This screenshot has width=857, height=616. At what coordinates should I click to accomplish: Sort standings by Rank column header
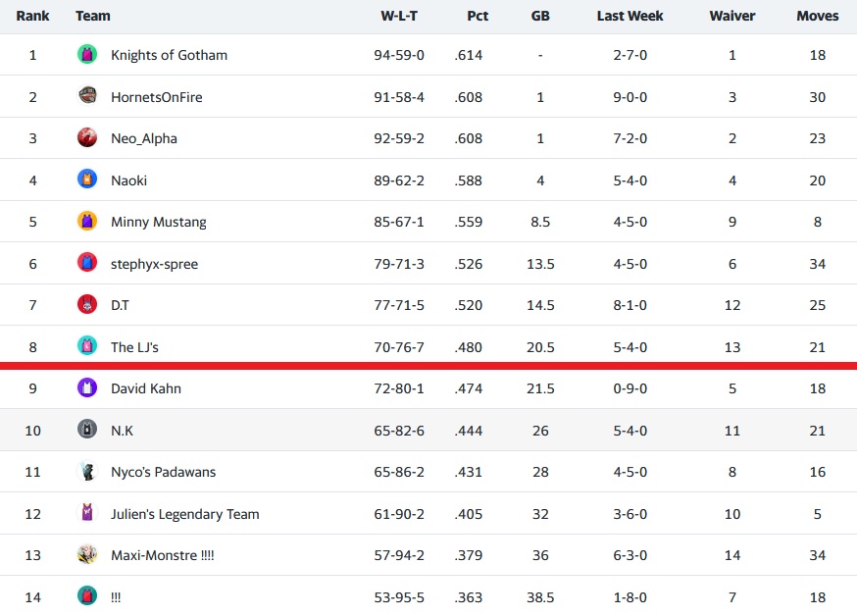point(32,16)
